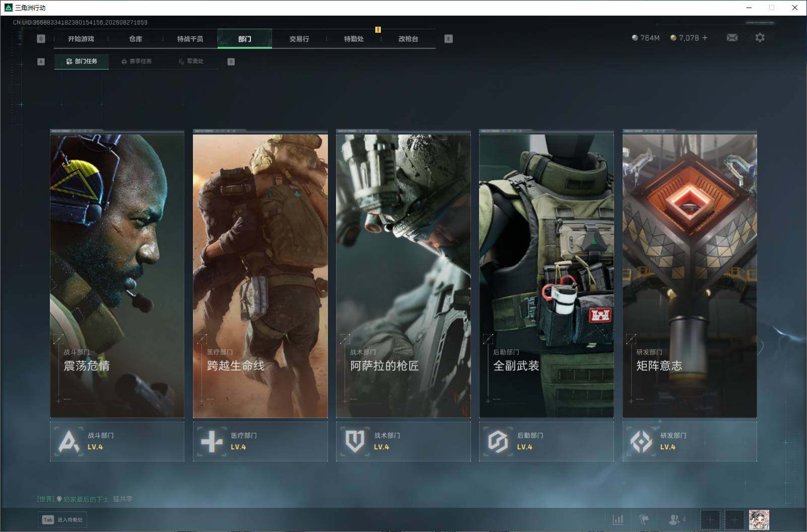Click the expand icon on 震荡危情 card
This screenshot has width=807, height=532.
click(x=58, y=339)
